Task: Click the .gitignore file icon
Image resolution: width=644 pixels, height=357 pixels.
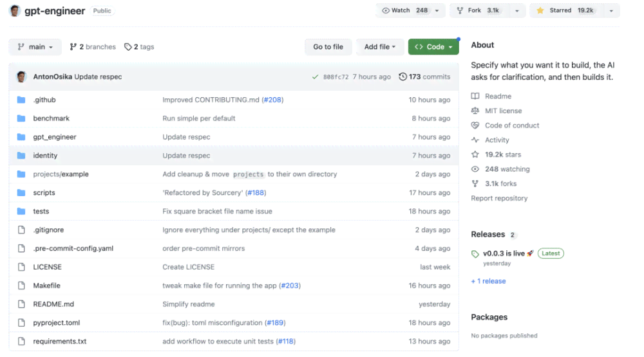Action: [x=21, y=230]
